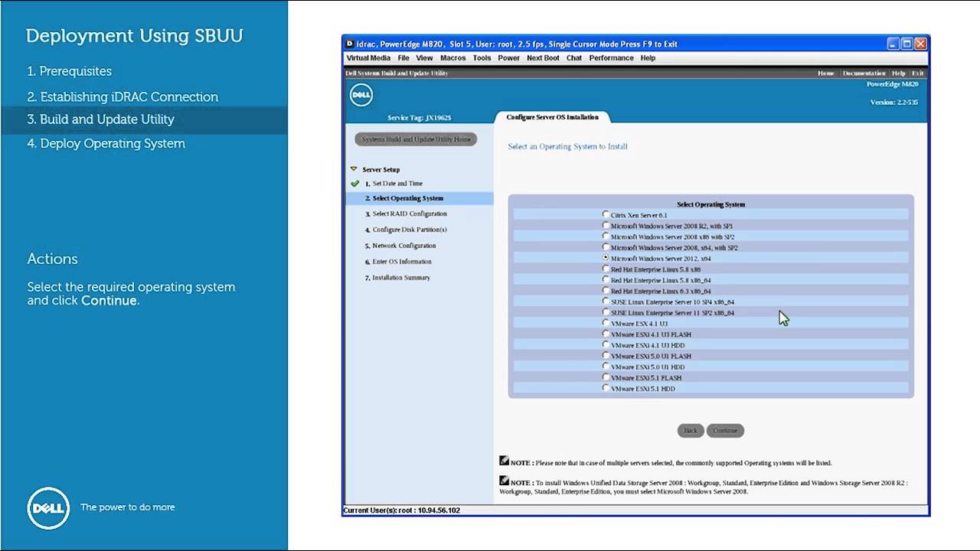Image resolution: width=980 pixels, height=551 pixels.
Task: Go to Set Date and Time step
Action: click(397, 184)
